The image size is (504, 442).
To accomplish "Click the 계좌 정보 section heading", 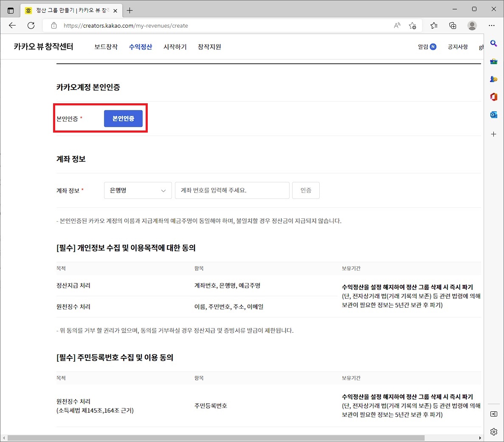I will point(71,159).
